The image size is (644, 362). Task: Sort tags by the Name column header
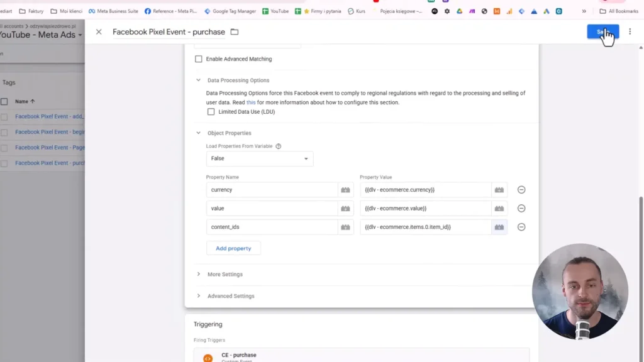25,101
